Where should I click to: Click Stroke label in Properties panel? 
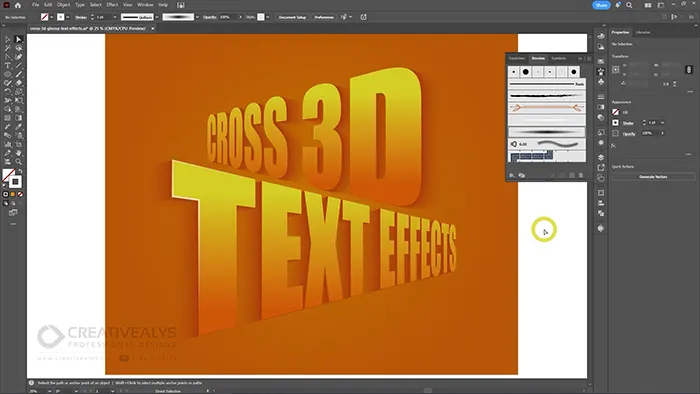(628, 123)
